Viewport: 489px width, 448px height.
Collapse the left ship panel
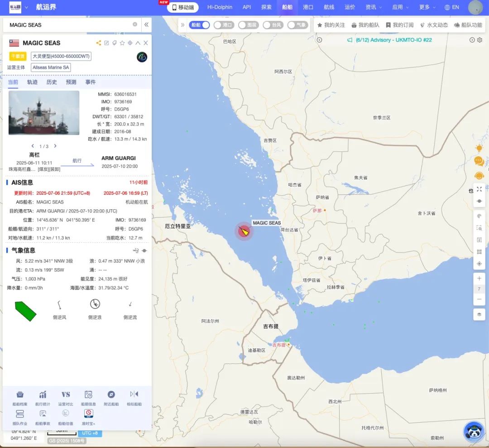pyautogui.click(x=146, y=24)
